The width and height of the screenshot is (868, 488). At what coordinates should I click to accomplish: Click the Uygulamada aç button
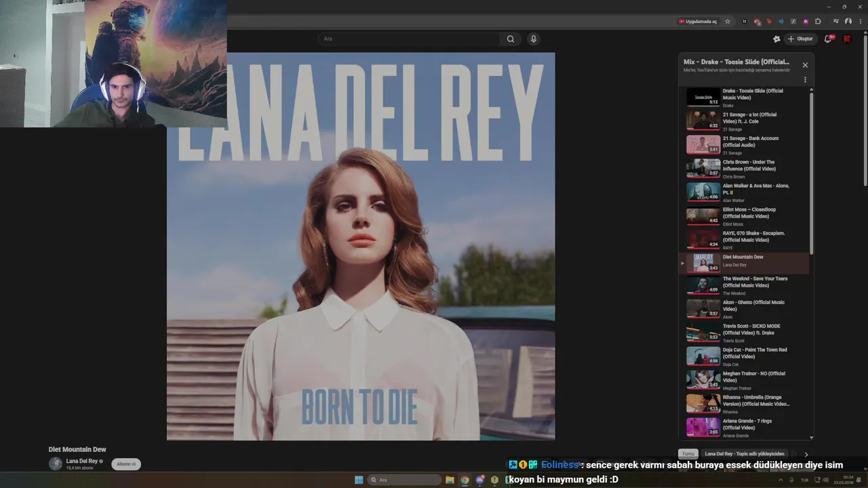pyautogui.click(x=698, y=21)
